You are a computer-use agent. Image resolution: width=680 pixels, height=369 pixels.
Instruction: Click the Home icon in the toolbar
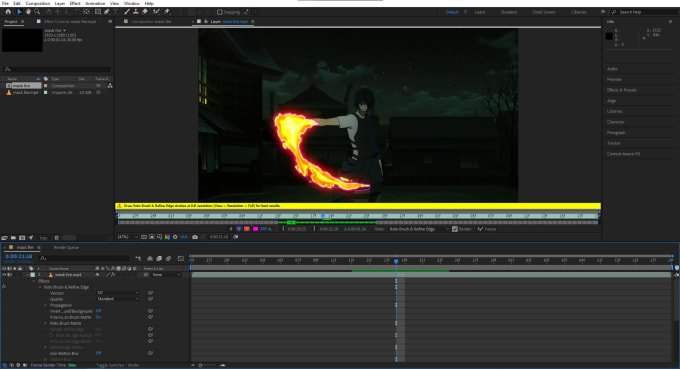pyautogui.click(x=8, y=12)
